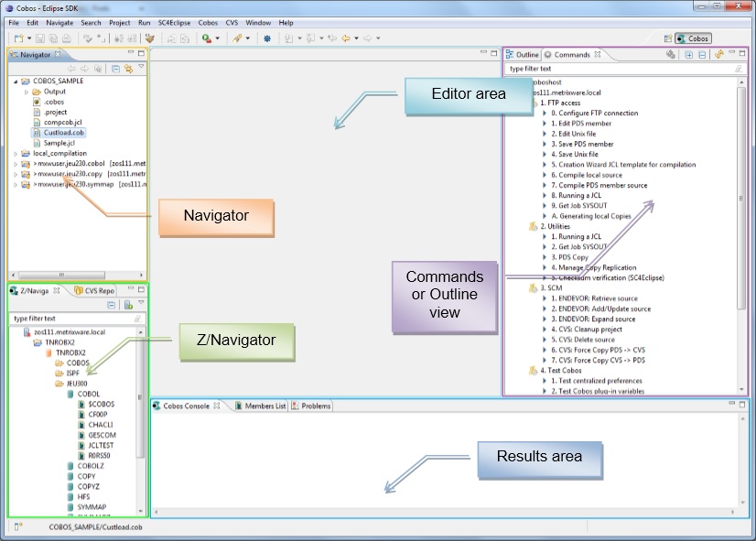Click the Collapse All icon in Commands view
The image size is (756, 541).
702,55
